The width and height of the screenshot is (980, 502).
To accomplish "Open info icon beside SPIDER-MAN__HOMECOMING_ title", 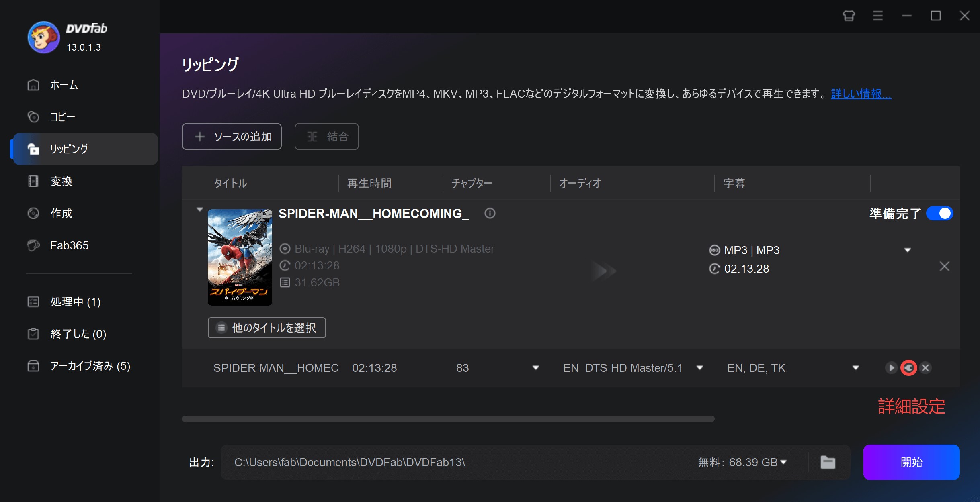I will [x=490, y=213].
